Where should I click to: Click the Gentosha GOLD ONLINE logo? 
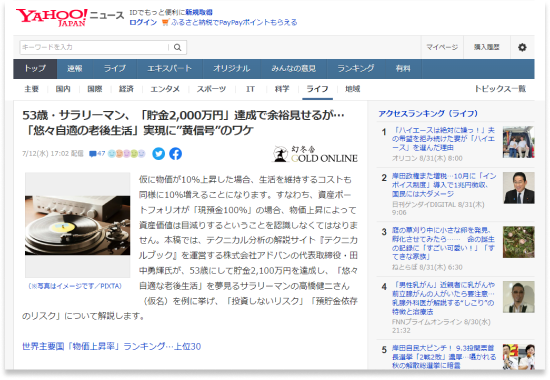315,154
